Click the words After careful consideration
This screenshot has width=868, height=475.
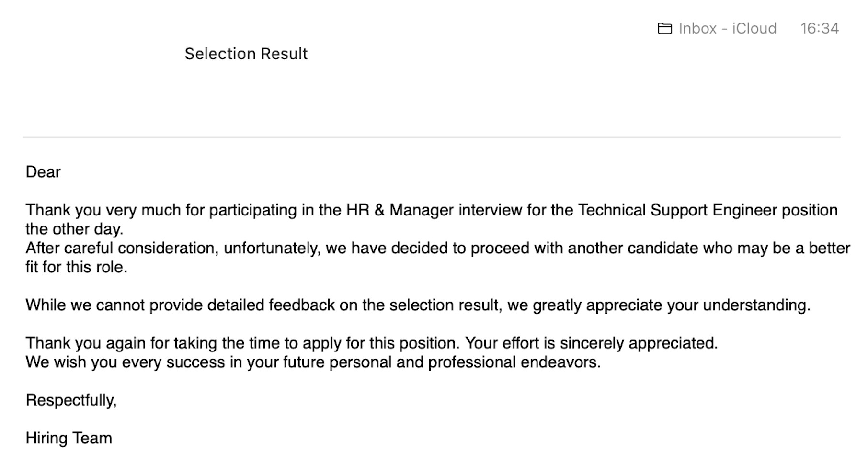(122, 248)
